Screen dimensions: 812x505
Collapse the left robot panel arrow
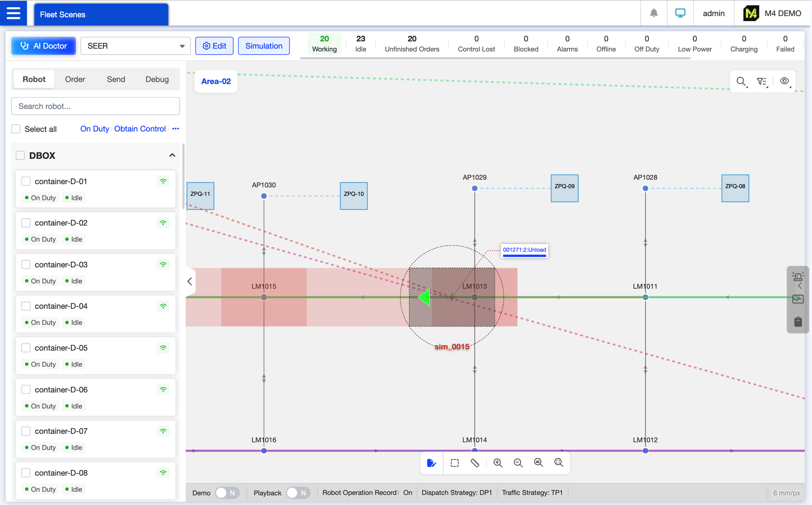pos(190,281)
